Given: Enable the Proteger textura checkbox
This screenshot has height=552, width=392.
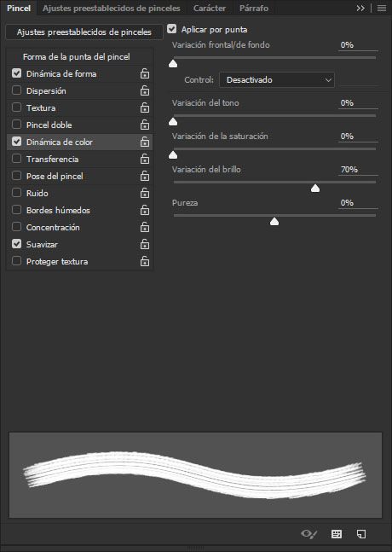Looking at the screenshot, I should (16, 261).
